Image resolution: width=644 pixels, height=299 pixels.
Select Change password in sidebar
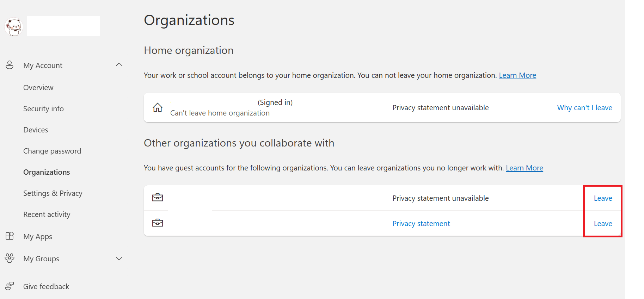coord(52,151)
